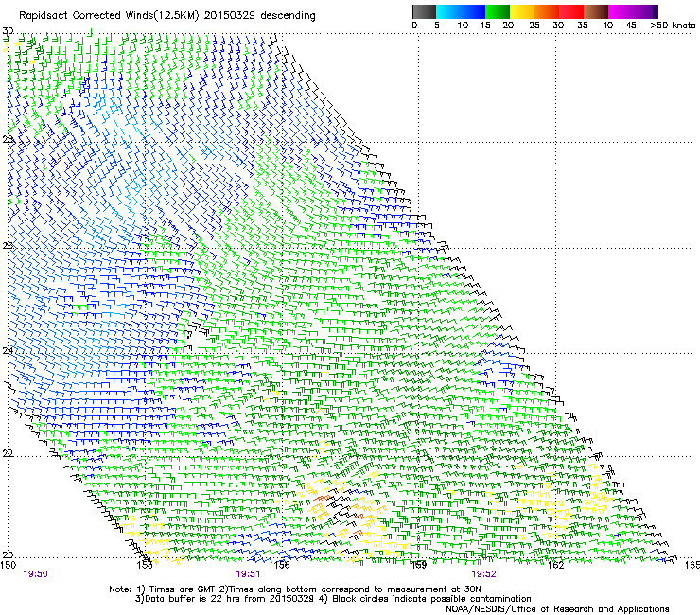Click the latitude label '20'
Viewport: 700px width, 615px height.
8,554
